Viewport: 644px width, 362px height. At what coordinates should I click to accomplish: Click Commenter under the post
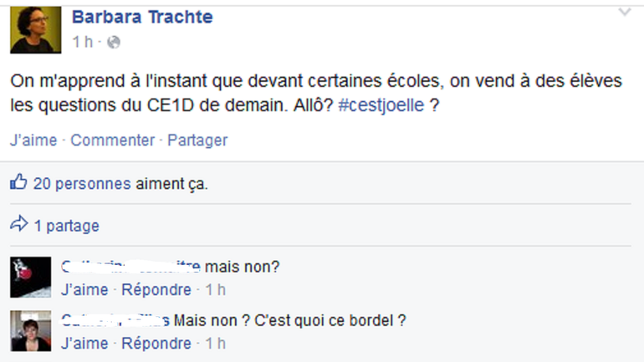pyautogui.click(x=112, y=140)
